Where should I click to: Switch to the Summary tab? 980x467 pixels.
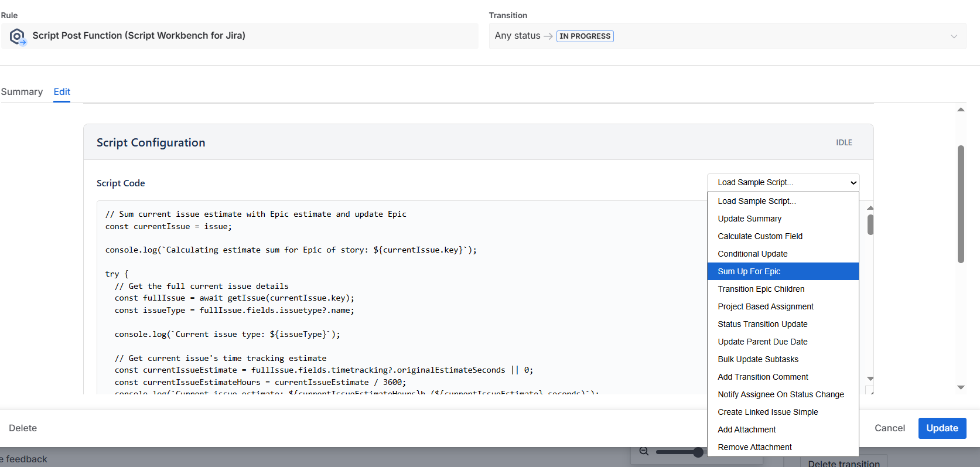pyautogui.click(x=22, y=92)
